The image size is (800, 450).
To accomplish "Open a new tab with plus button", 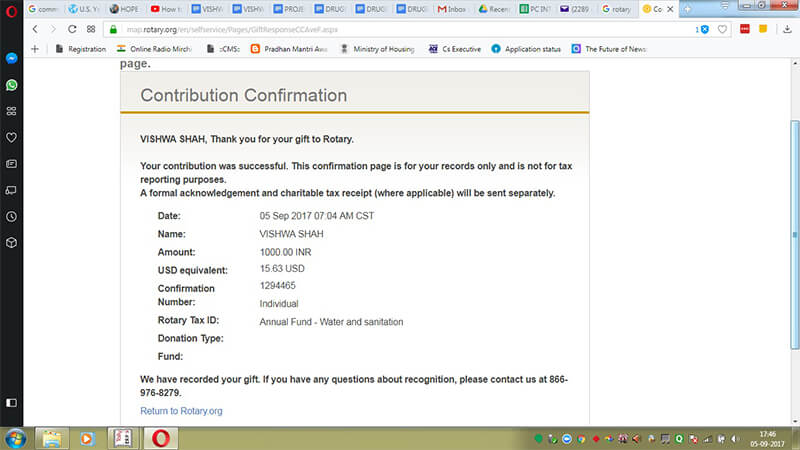I will [687, 9].
